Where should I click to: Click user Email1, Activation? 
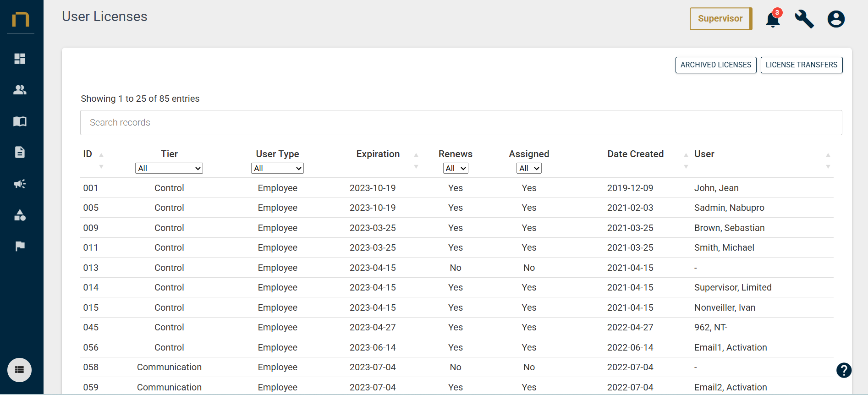pos(731,347)
